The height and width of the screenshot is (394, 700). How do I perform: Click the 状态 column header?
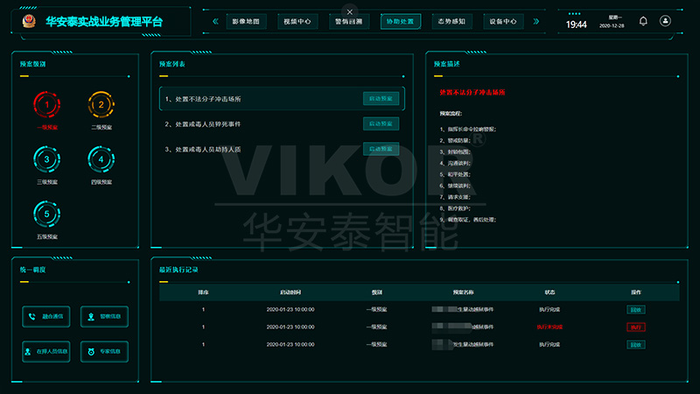[550, 292]
